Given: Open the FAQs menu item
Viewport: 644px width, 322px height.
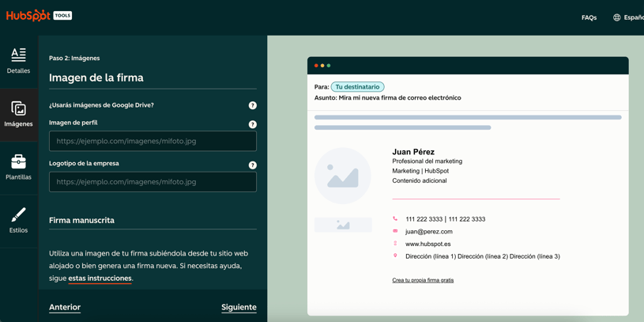Looking at the screenshot, I should [589, 17].
